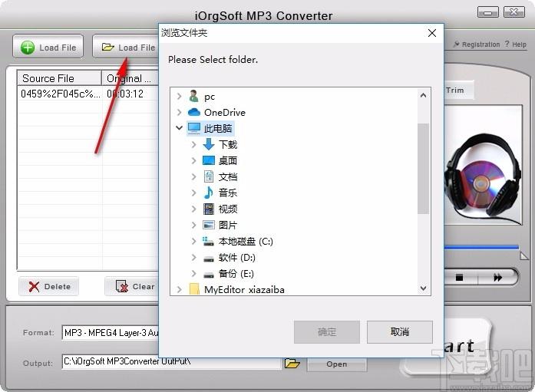This screenshot has height=392, width=535.
Task: Collapse the 此电脑 tree node
Action: pos(180,128)
